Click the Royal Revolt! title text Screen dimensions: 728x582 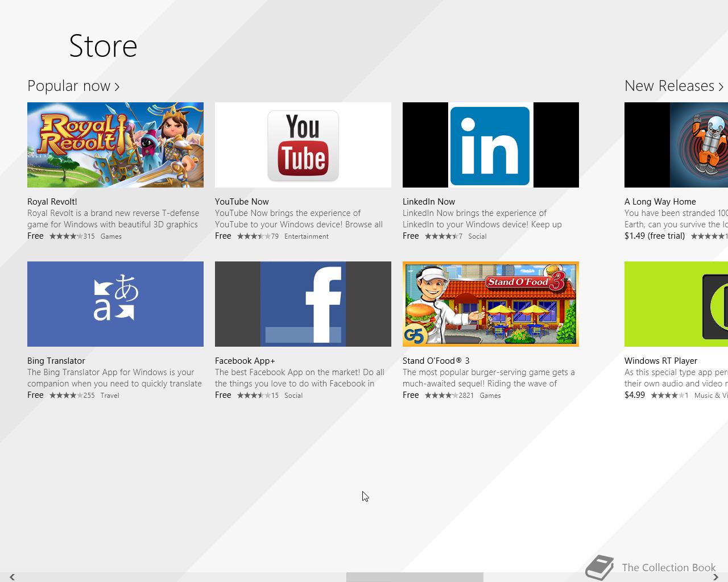[52, 202]
